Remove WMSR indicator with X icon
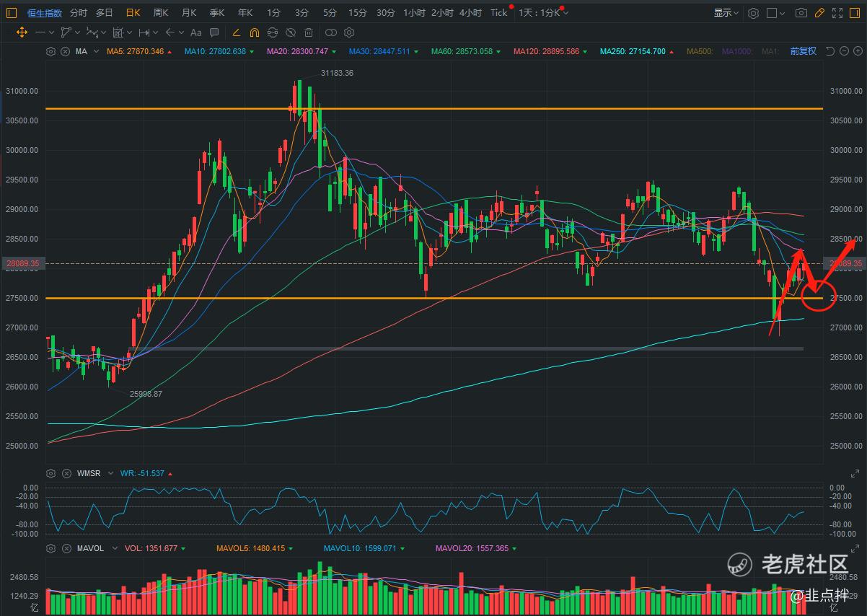 65,473
